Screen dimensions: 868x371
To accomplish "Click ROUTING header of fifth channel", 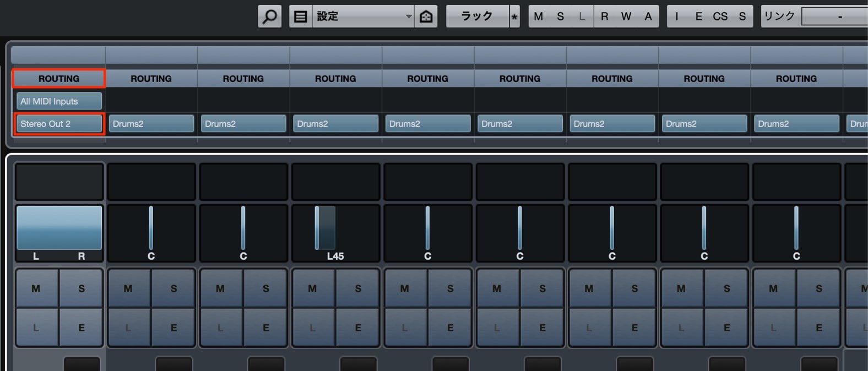I will pos(428,79).
